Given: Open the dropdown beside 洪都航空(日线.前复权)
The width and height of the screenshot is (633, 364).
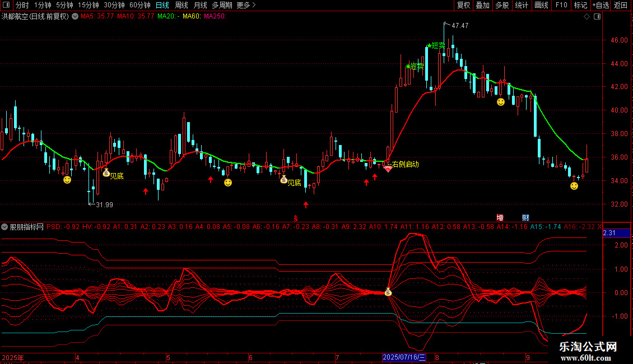Looking at the screenshot, I should click(75, 17).
